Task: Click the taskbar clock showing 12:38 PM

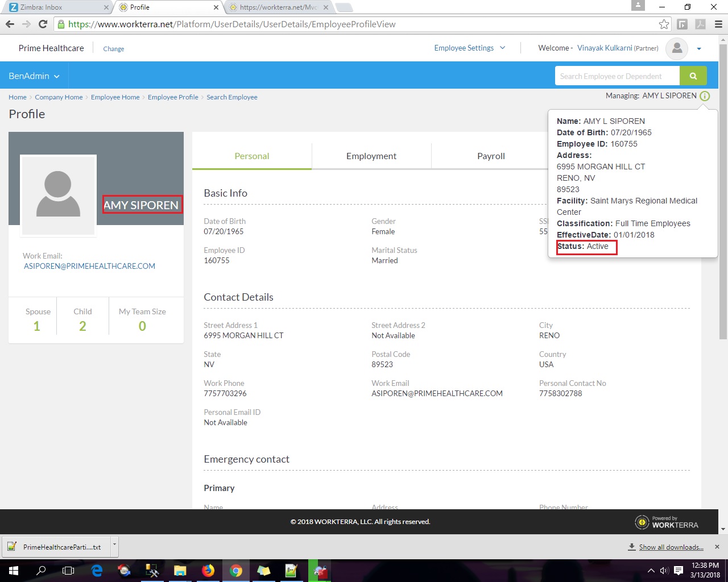Action: [705, 570]
